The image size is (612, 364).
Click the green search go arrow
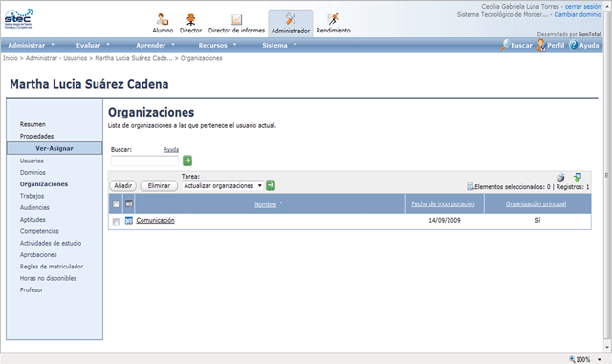[187, 161]
